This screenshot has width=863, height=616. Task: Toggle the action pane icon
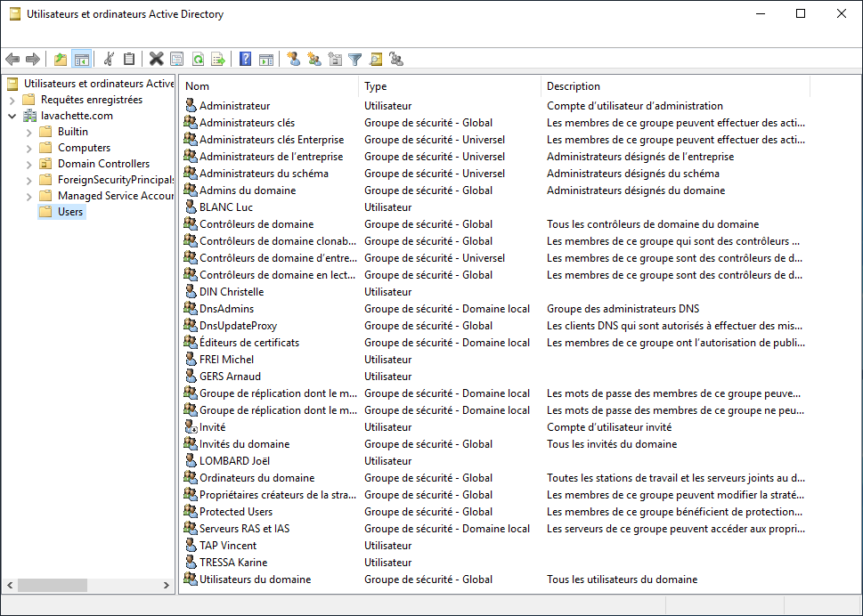265,59
